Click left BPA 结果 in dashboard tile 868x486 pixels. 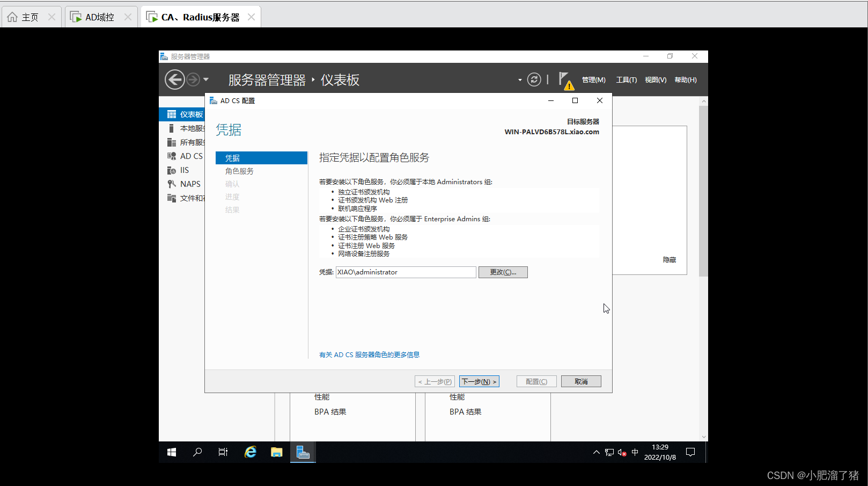(x=330, y=412)
